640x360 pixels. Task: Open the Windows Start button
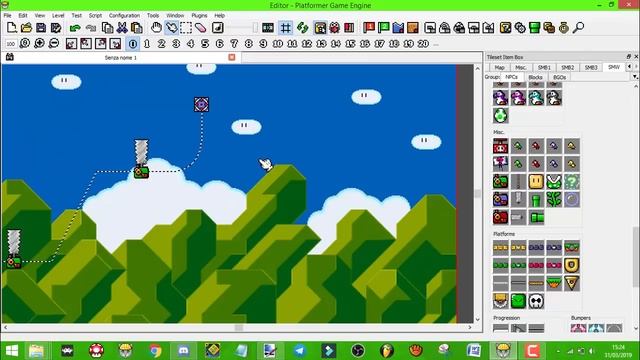11,350
